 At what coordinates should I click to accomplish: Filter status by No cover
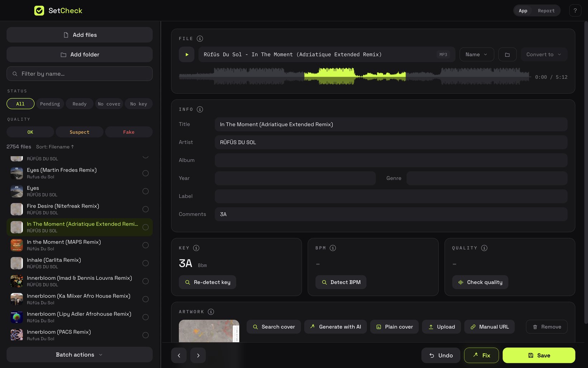pyautogui.click(x=109, y=104)
